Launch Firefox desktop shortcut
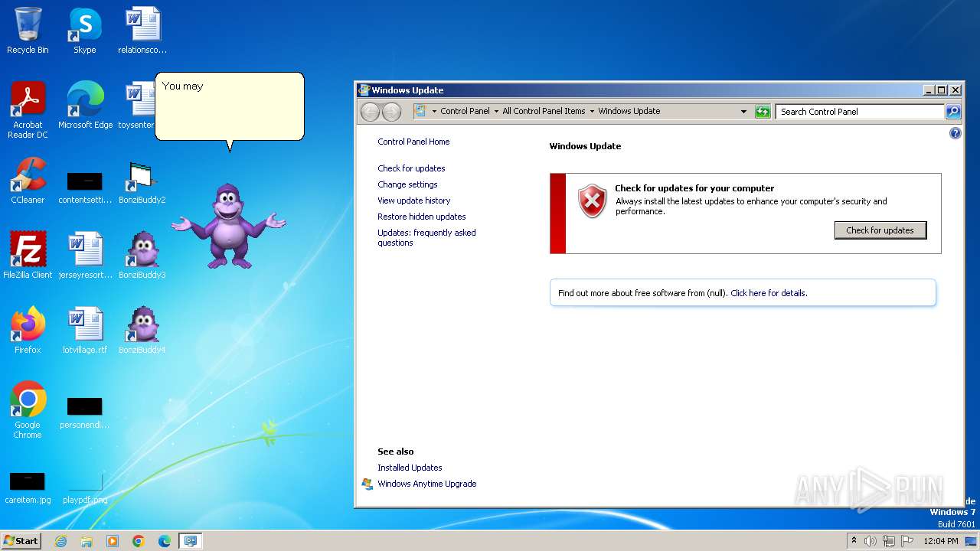The width and height of the screenshot is (980, 551). [28, 331]
